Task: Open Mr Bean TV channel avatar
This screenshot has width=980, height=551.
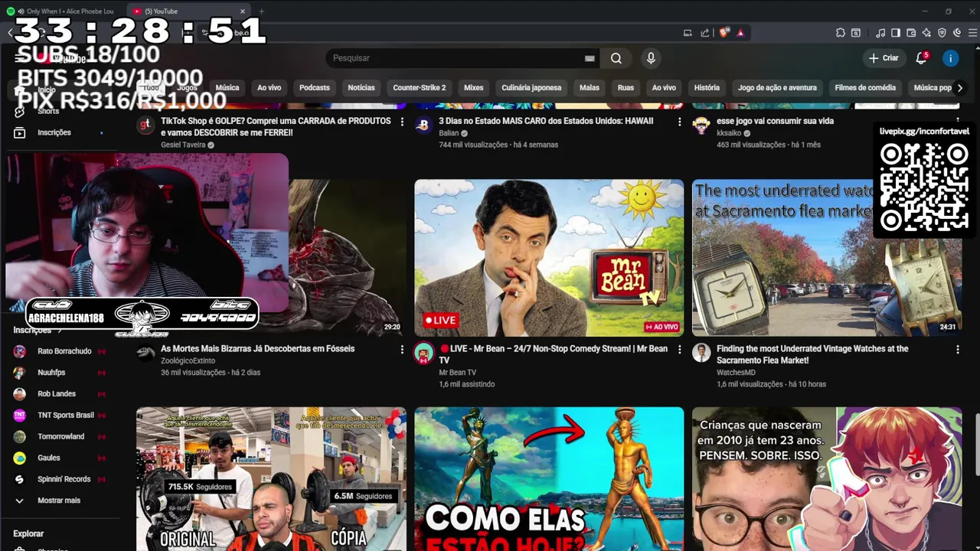Action: [423, 353]
